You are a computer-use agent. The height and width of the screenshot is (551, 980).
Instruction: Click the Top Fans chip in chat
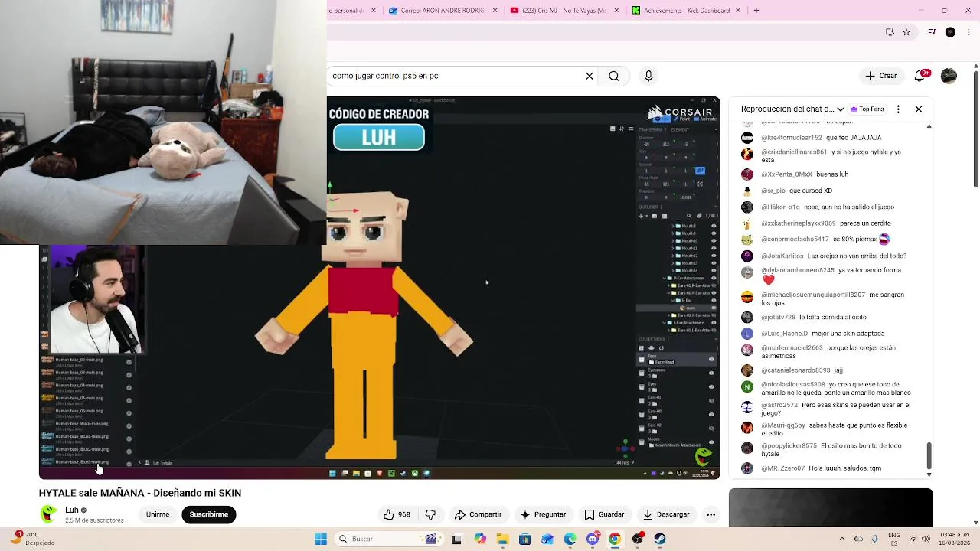click(867, 109)
